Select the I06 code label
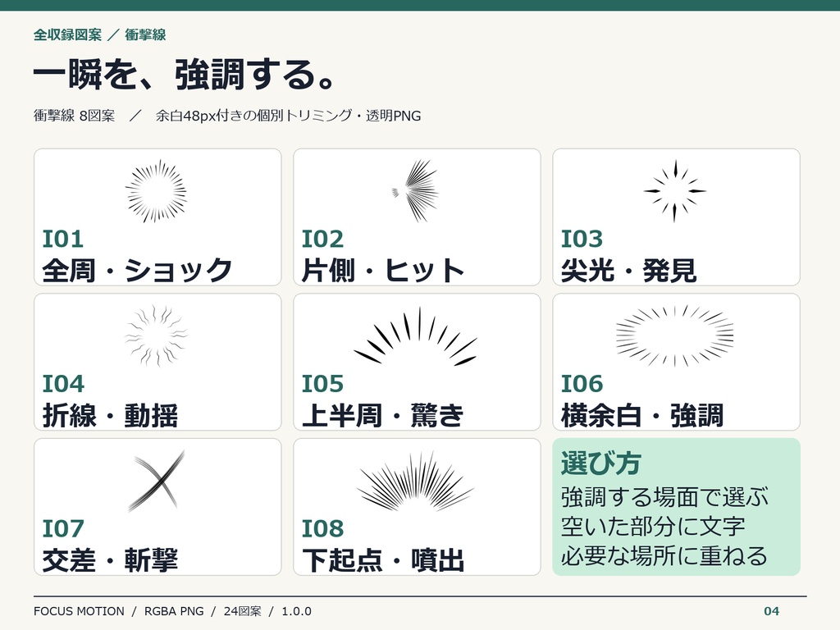 pos(582,384)
